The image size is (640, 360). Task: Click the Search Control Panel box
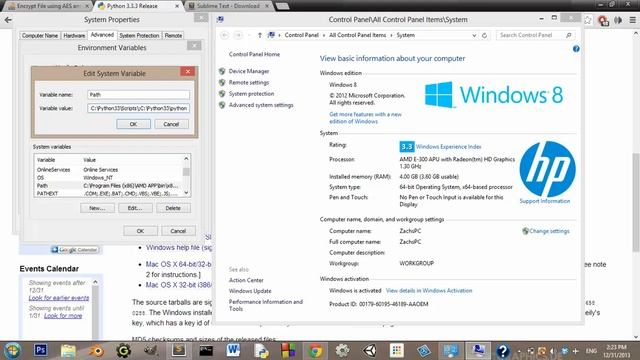536,36
